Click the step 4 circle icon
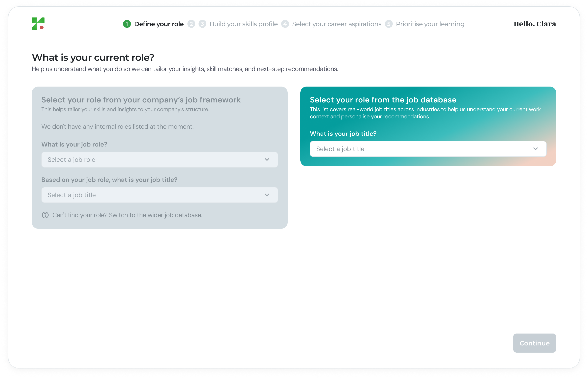Image resolution: width=588 pixels, height=378 pixels. tap(285, 24)
